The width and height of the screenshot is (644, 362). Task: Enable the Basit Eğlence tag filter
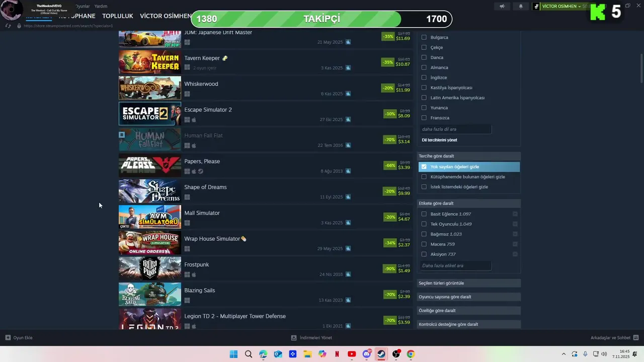click(424, 214)
